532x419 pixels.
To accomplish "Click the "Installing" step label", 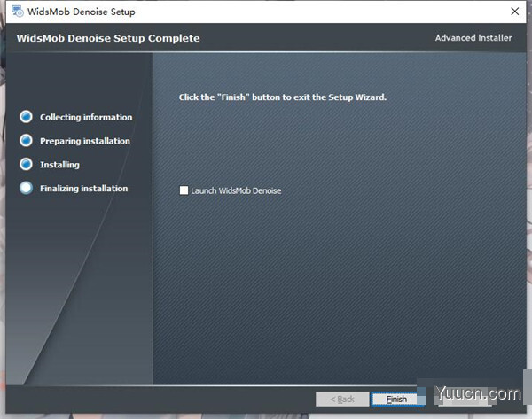I will 59,165.
